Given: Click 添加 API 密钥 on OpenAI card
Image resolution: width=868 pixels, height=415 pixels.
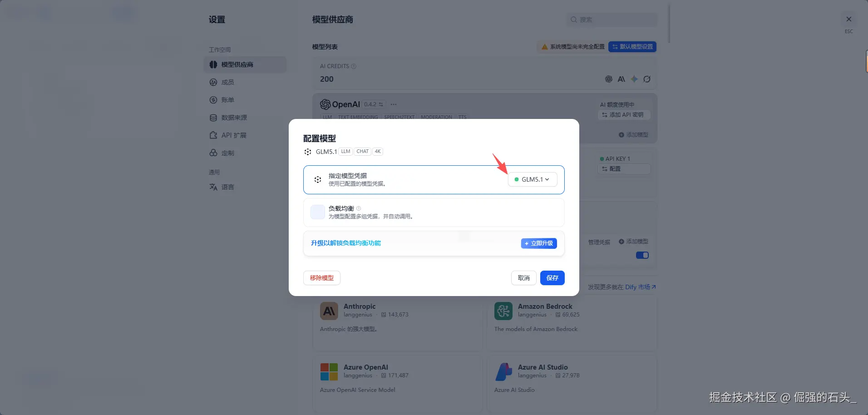Looking at the screenshot, I should (x=624, y=115).
